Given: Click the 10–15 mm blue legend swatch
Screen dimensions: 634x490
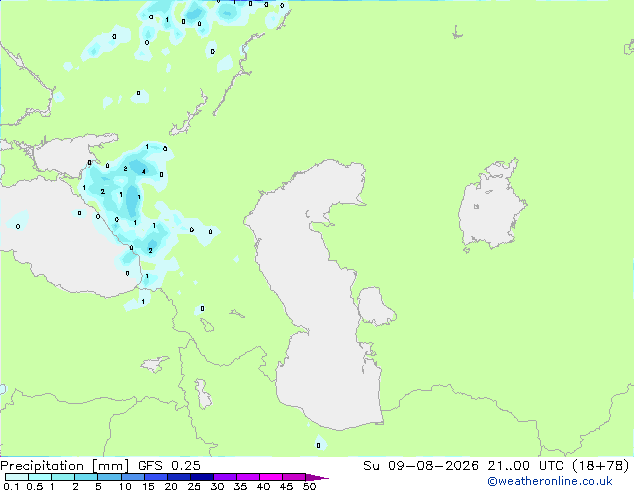Looking at the screenshot, I should 133,477.
